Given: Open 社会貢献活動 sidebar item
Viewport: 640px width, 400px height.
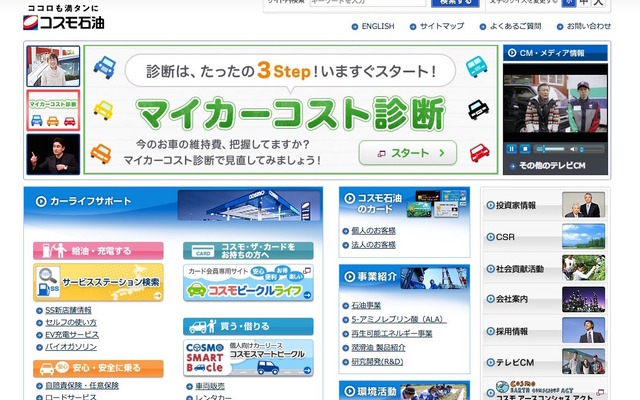Looking at the screenshot, I should [x=545, y=268].
